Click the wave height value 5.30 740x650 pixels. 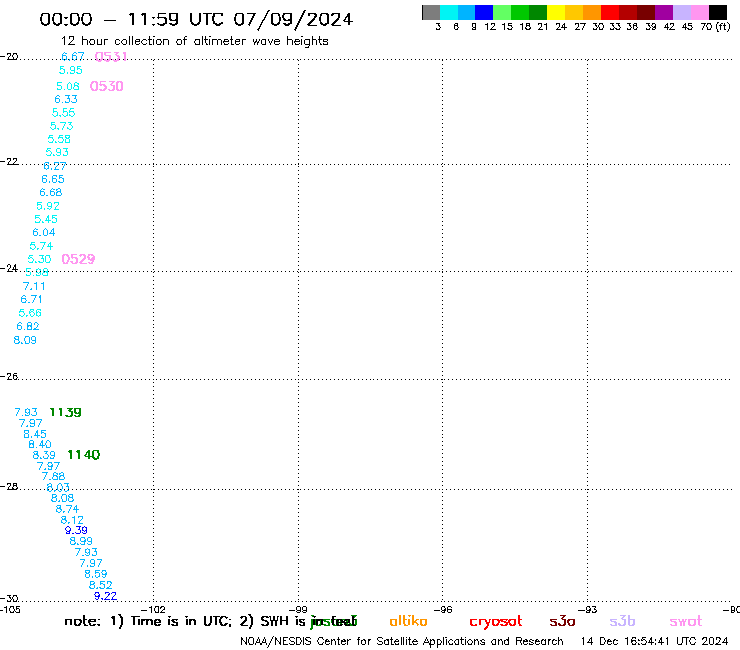(39, 259)
